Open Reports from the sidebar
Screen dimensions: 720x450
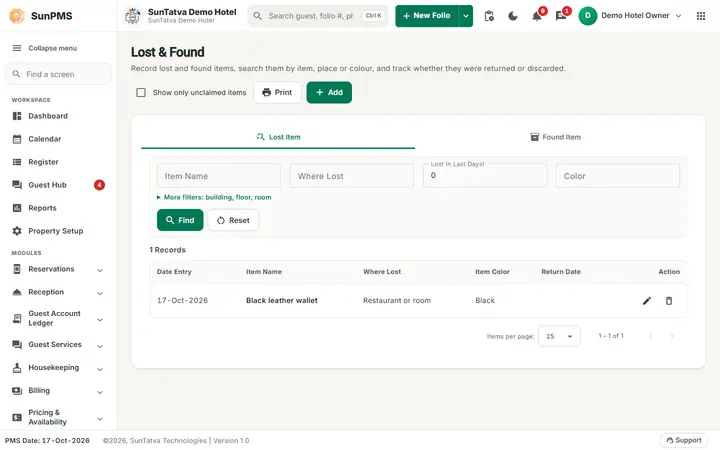tap(57, 208)
